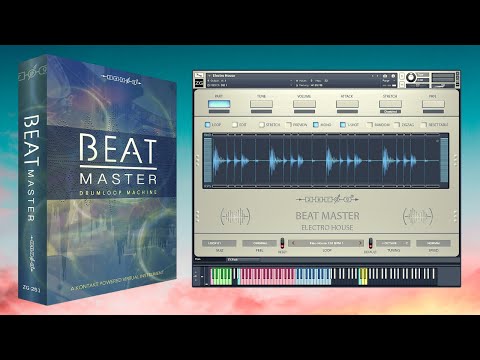The height and width of the screenshot is (360, 480).
Task: Click the instrument volume slider in header
Action: point(443,86)
